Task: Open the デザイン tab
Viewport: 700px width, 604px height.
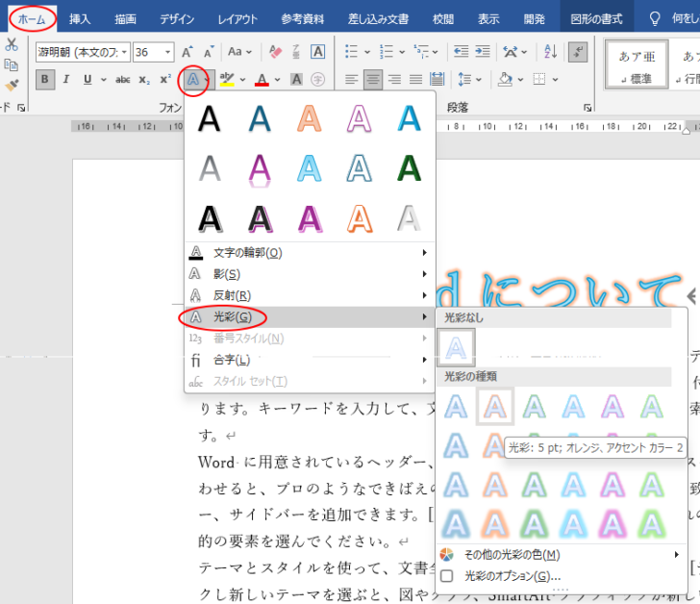Action: [x=177, y=19]
